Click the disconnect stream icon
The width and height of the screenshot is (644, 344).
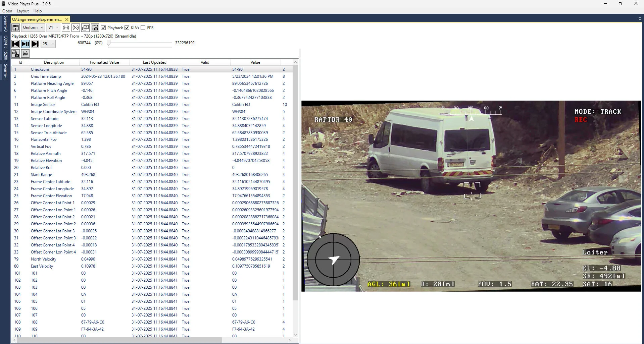[76, 28]
